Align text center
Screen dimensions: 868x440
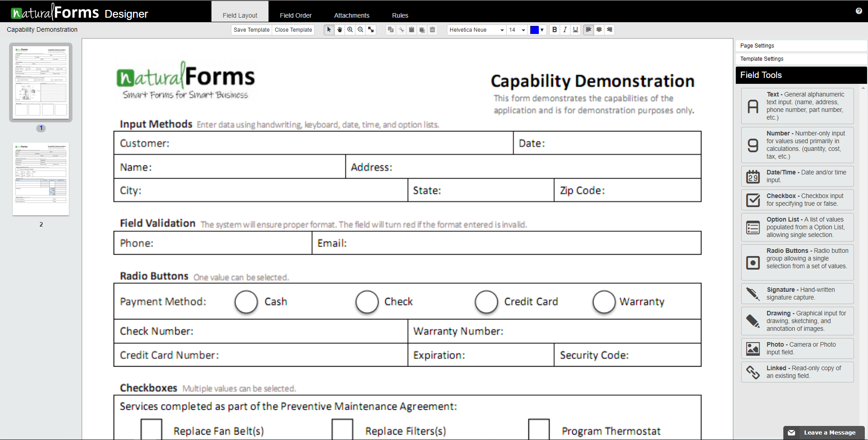point(599,29)
